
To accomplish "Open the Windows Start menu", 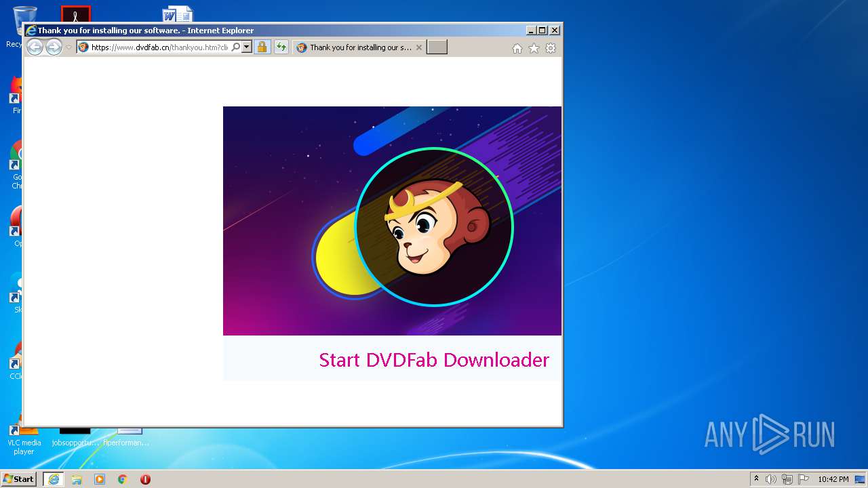I will [18, 479].
